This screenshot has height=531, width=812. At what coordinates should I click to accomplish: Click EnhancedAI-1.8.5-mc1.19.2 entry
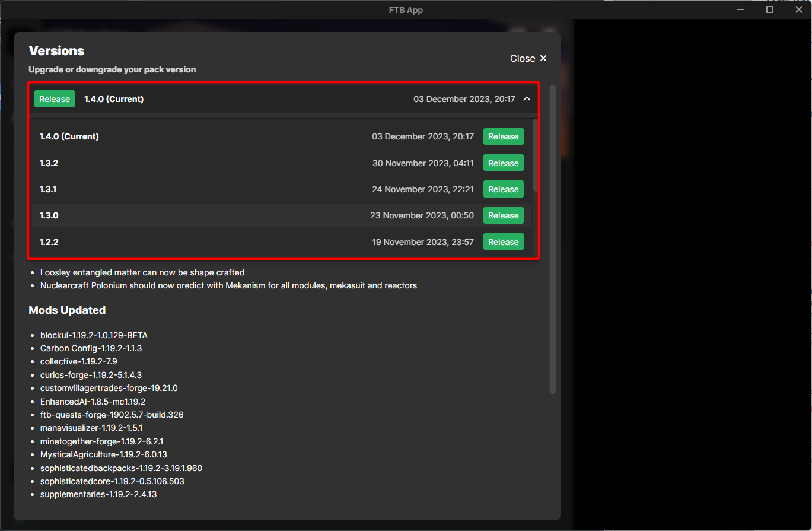pos(93,402)
